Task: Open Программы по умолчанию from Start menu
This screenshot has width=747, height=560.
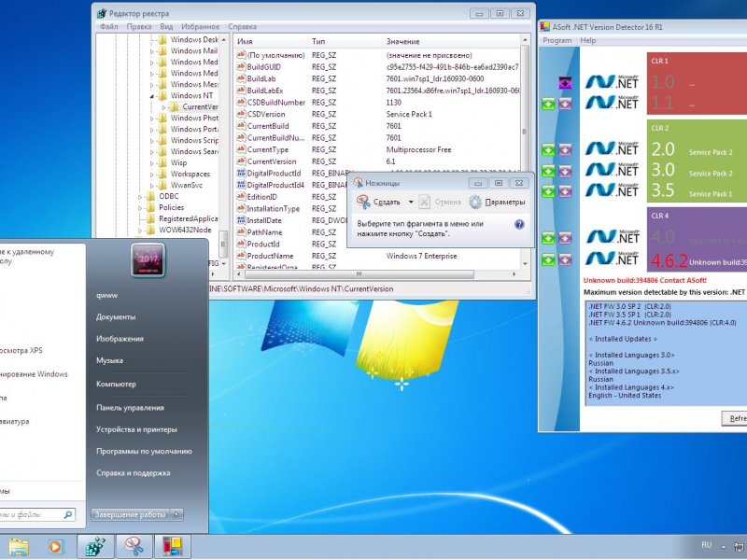Action: pyautogui.click(x=145, y=451)
